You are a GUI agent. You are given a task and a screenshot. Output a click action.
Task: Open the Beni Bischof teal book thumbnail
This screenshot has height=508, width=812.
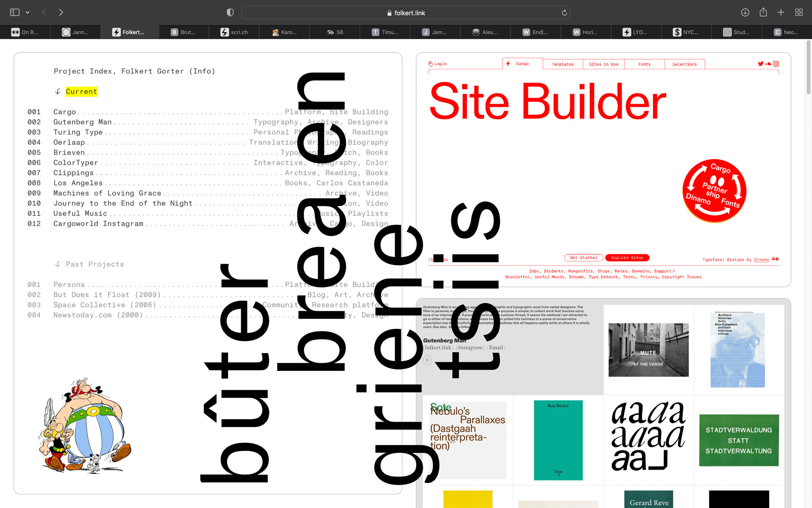pyautogui.click(x=558, y=440)
